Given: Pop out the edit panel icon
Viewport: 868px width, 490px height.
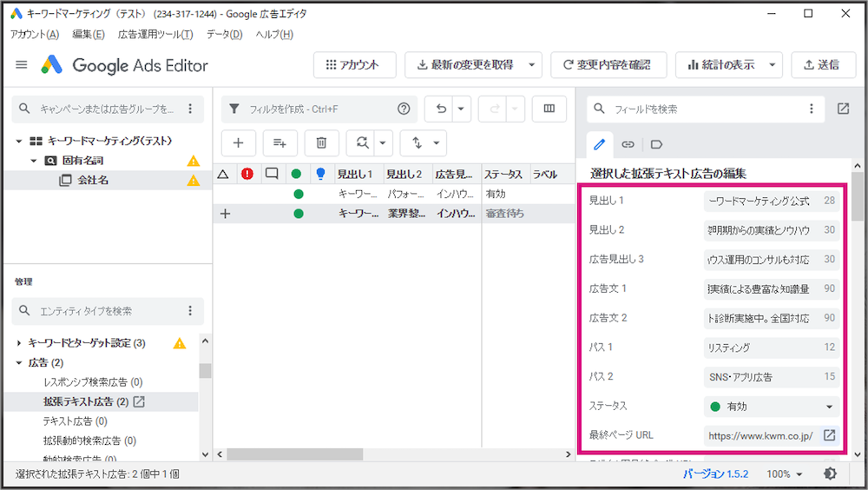Looking at the screenshot, I should point(843,109).
